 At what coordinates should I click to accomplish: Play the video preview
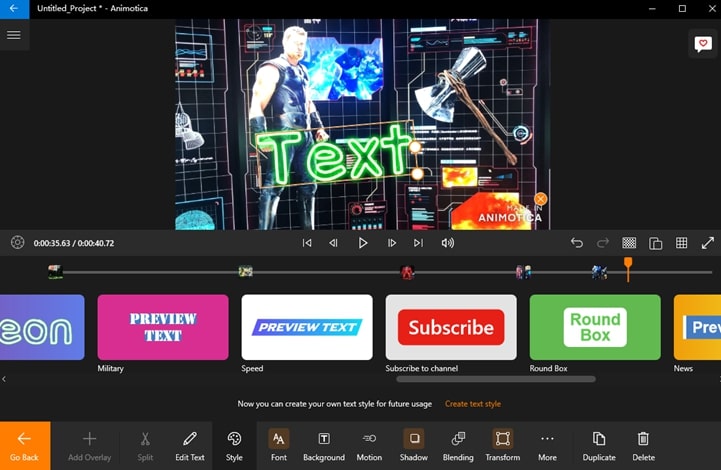pos(363,243)
